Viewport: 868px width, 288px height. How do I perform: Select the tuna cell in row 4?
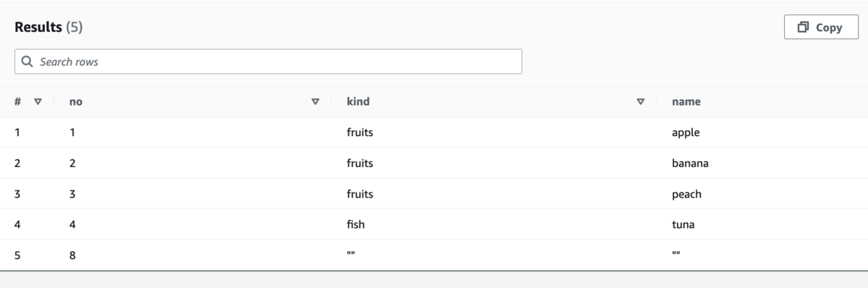[683, 225]
